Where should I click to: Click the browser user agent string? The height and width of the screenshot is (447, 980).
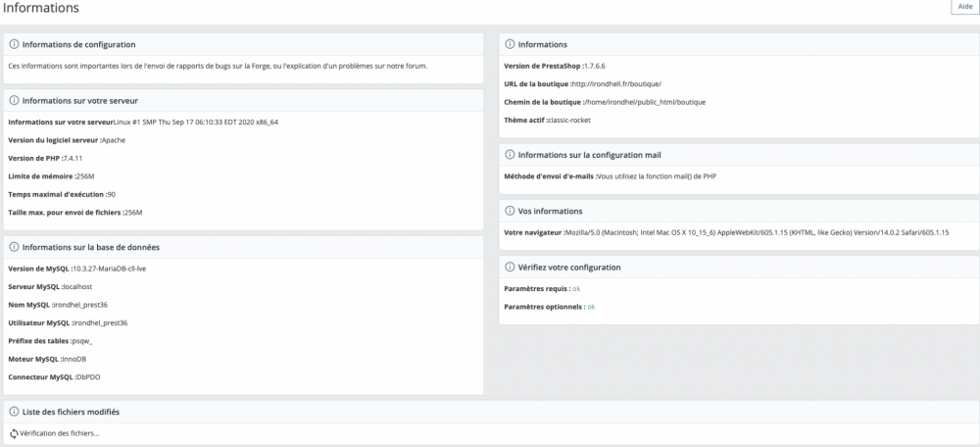click(x=761, y=232)
